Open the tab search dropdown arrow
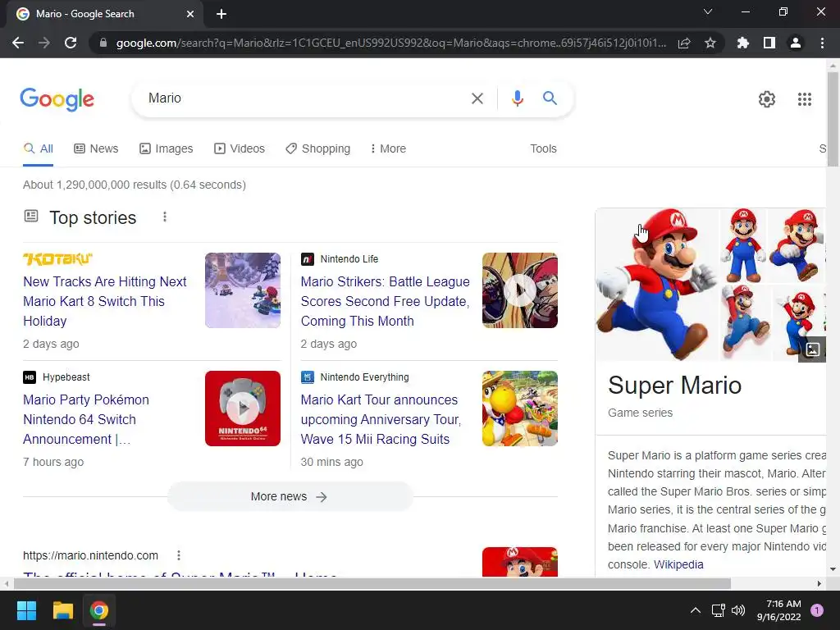The height and width of the screenshot is (630, 840). [708, 11]
